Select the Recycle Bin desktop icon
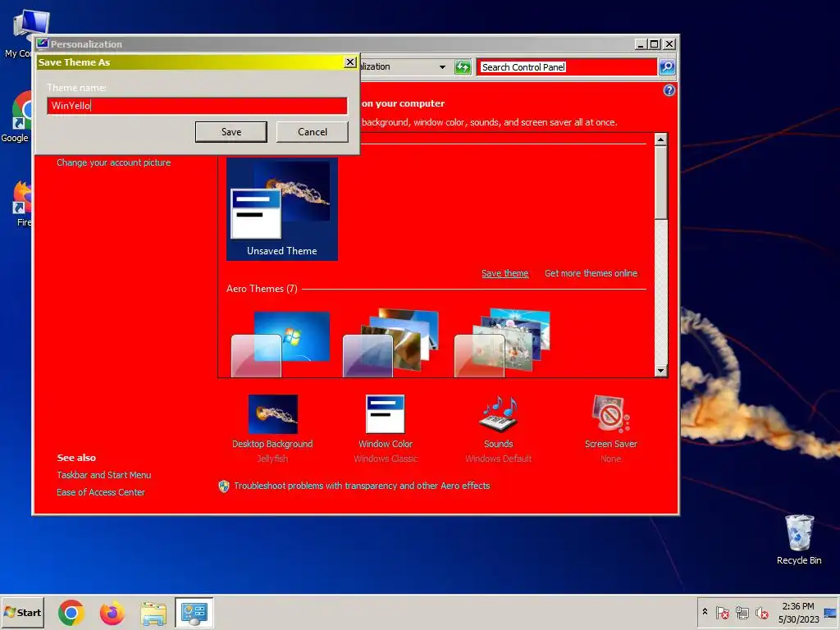 [799, 540]
